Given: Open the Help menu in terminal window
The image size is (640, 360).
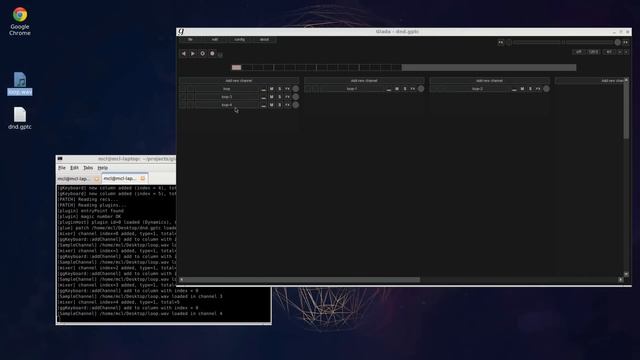Looking at the screenshot, I should tap(102, 168).
